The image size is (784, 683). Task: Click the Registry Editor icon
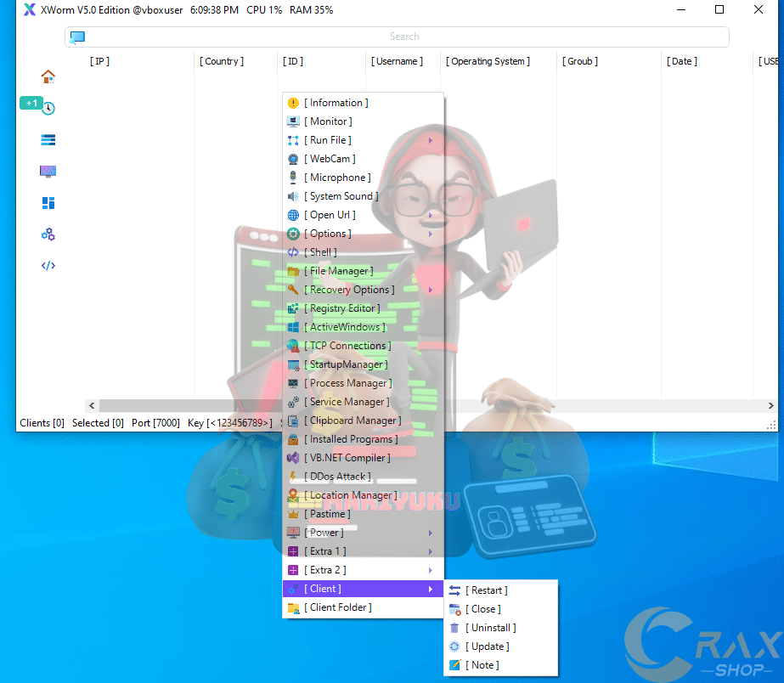point(293,308)
